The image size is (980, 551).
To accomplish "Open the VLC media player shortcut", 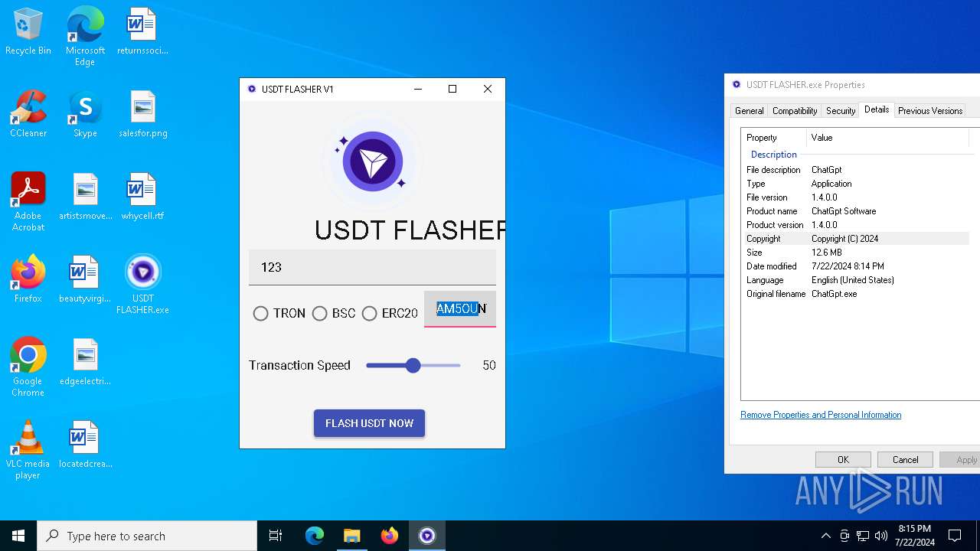I will pyautogui.click(x=28, y=450).
